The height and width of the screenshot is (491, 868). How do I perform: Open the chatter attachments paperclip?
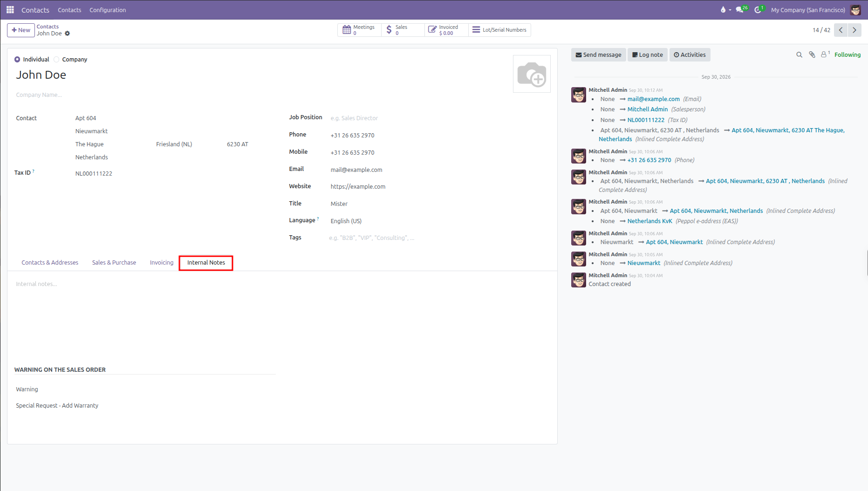tap(812, 55)
